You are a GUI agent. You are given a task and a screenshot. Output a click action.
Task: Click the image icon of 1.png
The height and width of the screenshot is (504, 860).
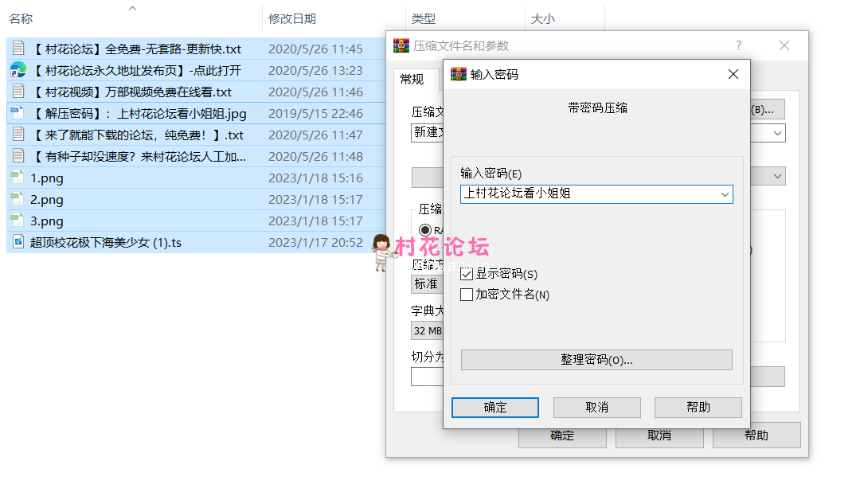18,177
